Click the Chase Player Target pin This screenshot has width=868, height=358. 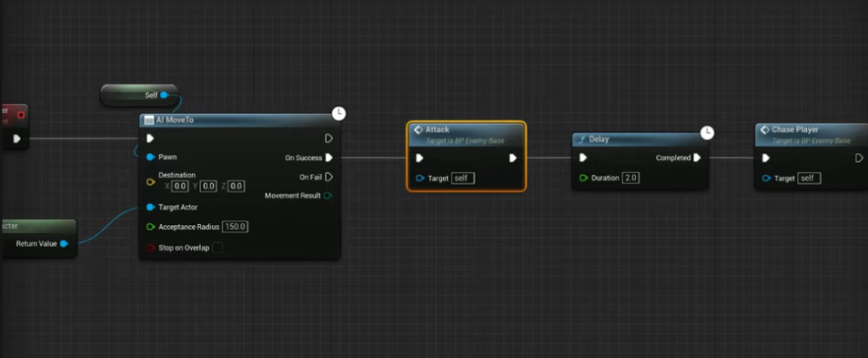[x=766, y=179]
